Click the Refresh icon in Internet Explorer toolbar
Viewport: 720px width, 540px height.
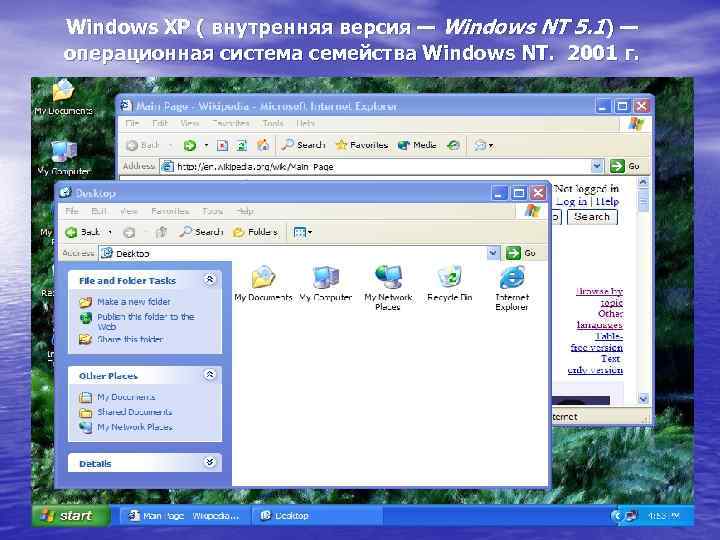(x=242, y=146)
